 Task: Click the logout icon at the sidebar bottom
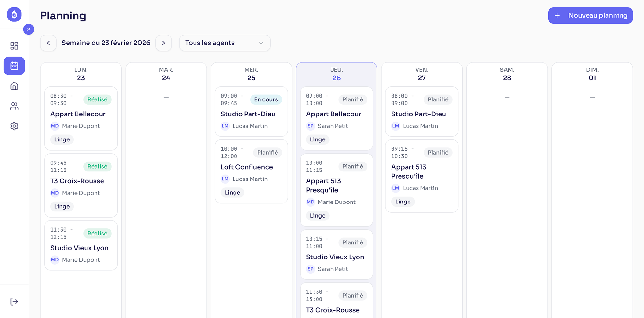tap(14, 301)
